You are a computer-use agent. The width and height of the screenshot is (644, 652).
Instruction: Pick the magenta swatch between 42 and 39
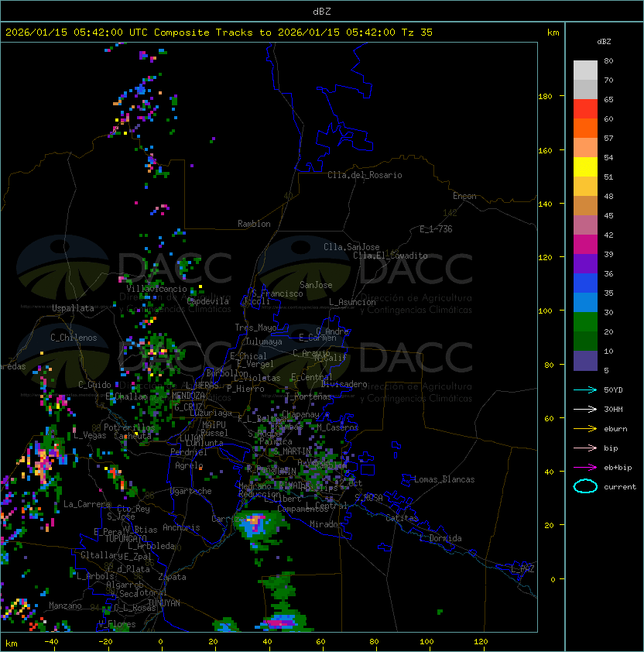click(585, 244)
